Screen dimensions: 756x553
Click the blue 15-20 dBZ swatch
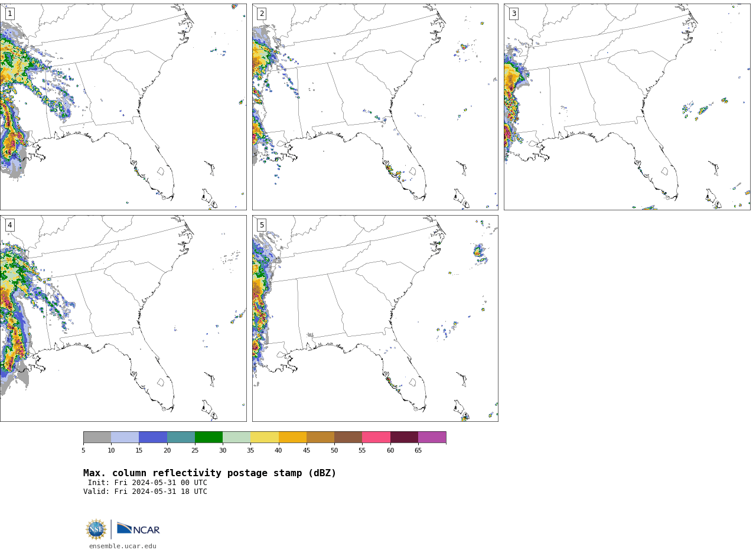[153, 437]
